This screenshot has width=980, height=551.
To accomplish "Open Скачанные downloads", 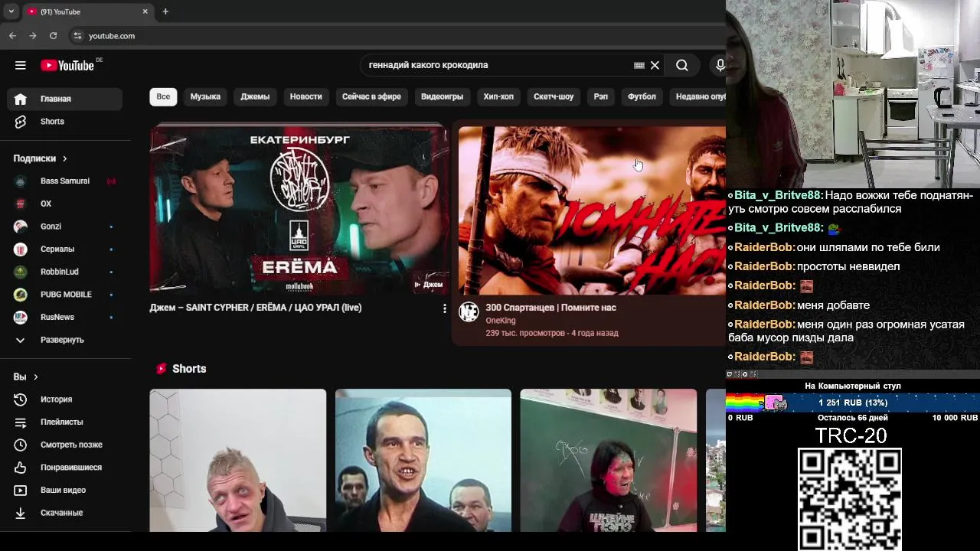I will point(65,513).
